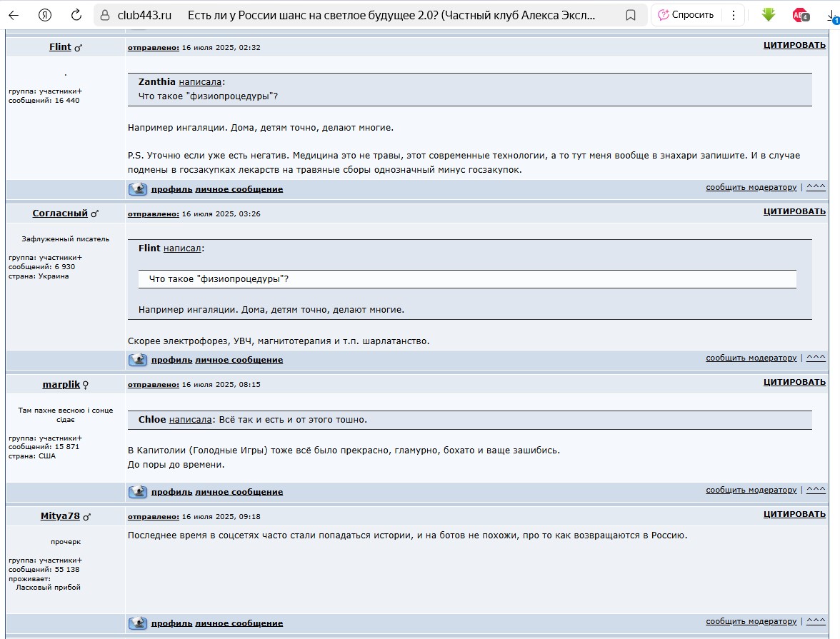
Task: Quote Согласный's post with ЦИТИРОВАТЬ
Action: point(794,211)
